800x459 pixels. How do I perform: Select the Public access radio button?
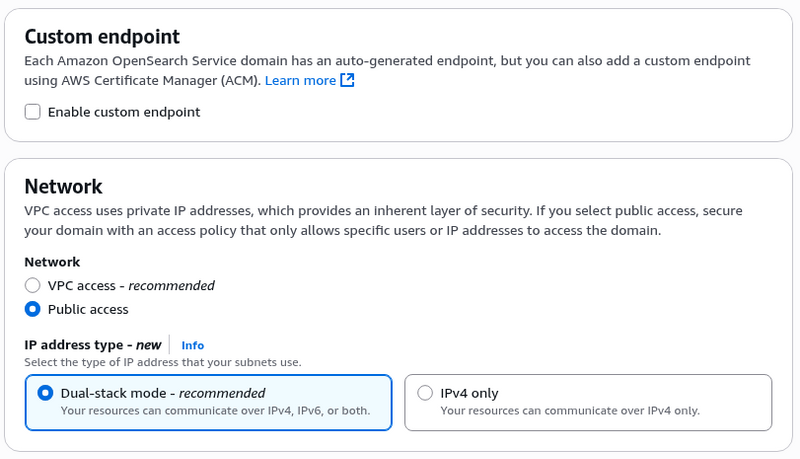coord(33,309)
